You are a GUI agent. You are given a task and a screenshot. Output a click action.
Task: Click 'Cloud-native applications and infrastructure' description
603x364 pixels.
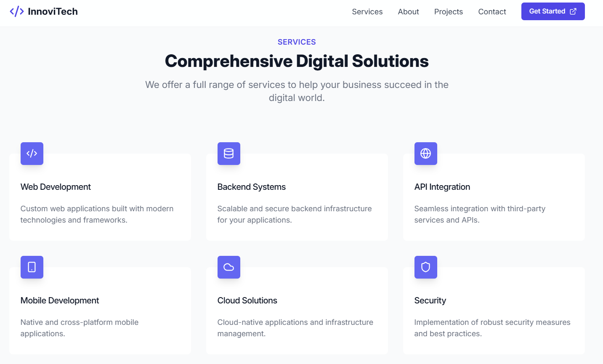point(295,328)
